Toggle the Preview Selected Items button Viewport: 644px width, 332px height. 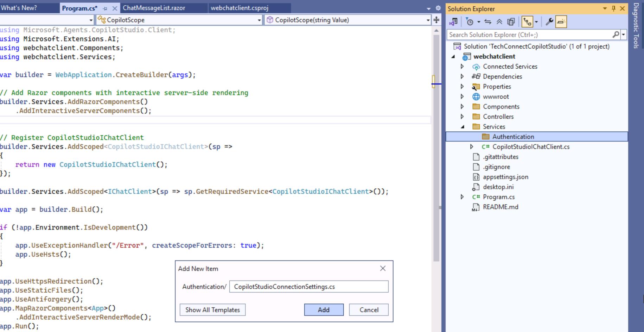(561, 22)
